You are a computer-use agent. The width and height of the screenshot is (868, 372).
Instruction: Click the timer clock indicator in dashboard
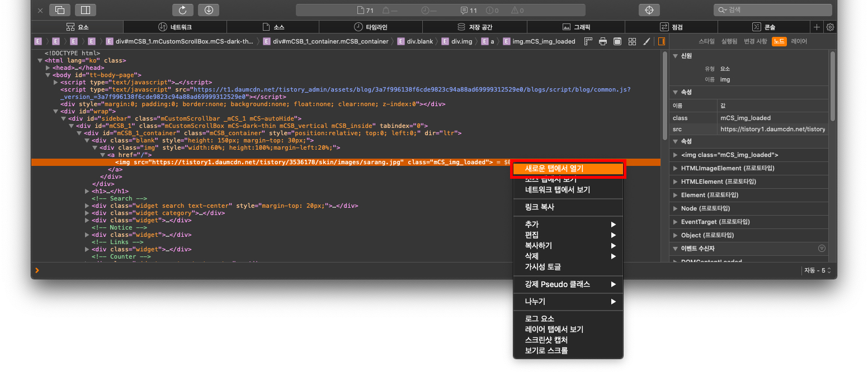(428, 10)
